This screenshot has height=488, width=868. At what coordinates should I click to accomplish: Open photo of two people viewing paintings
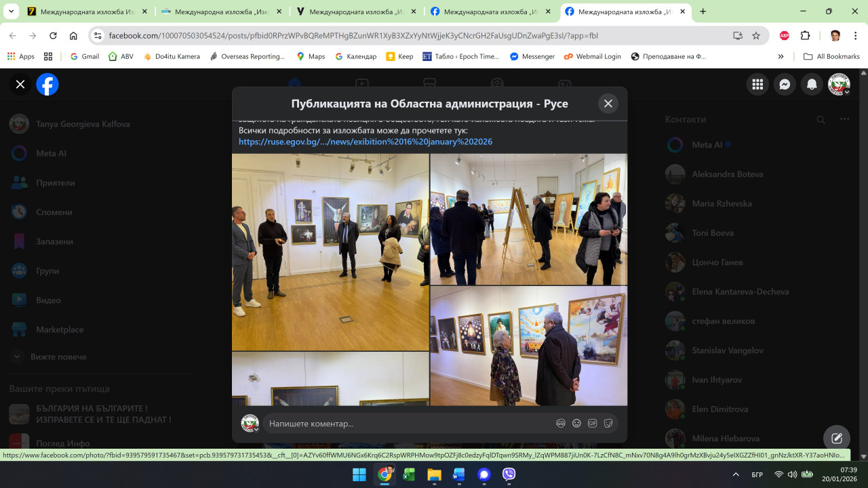528,346
